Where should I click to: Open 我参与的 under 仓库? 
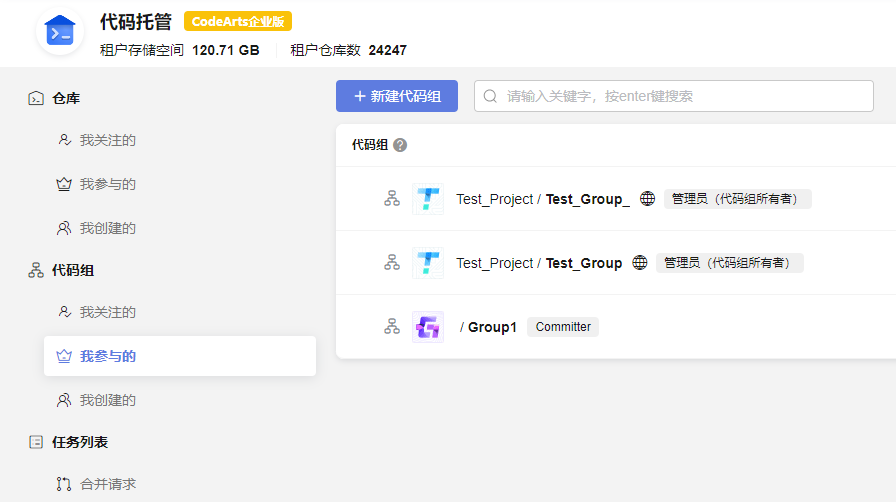[x=108, y=184]
